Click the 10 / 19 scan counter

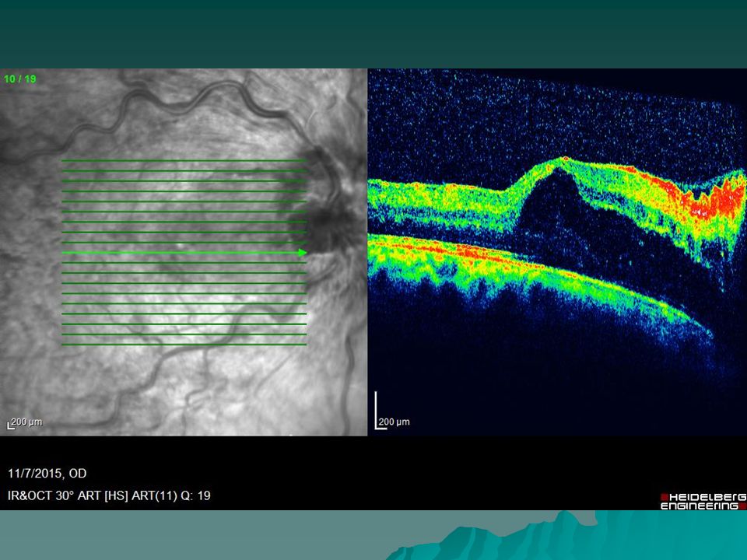[20, 79]
